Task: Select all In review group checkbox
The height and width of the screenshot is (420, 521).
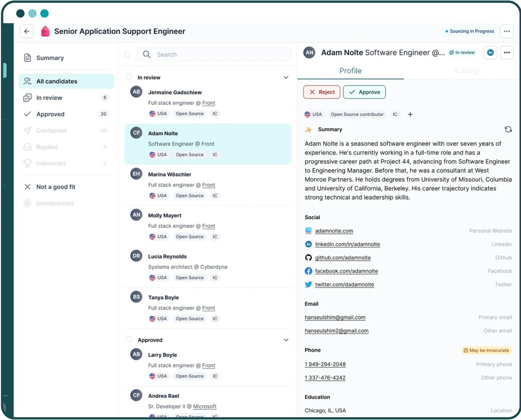Action: pyautogui.click(x=129, y=77)
